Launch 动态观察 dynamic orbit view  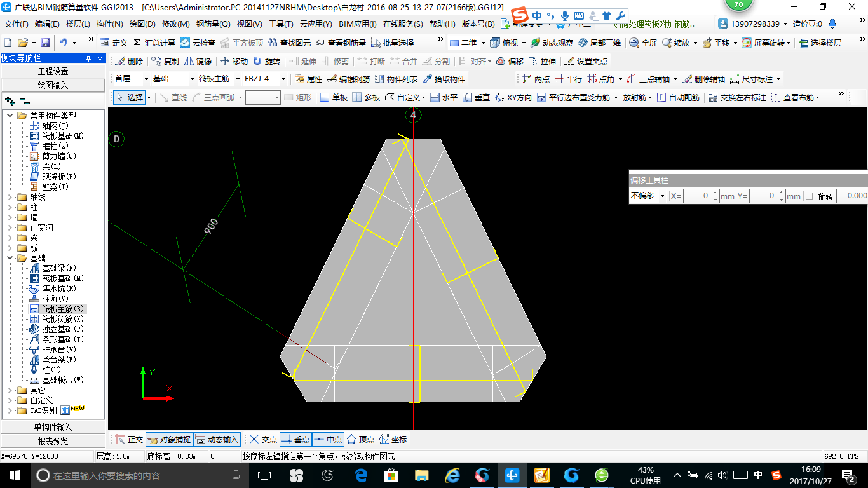[552, 43]
